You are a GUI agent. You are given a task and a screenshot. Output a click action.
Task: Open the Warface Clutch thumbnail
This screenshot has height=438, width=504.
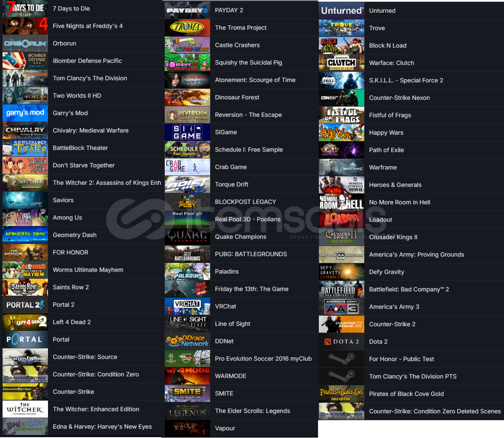click(342, 63)
